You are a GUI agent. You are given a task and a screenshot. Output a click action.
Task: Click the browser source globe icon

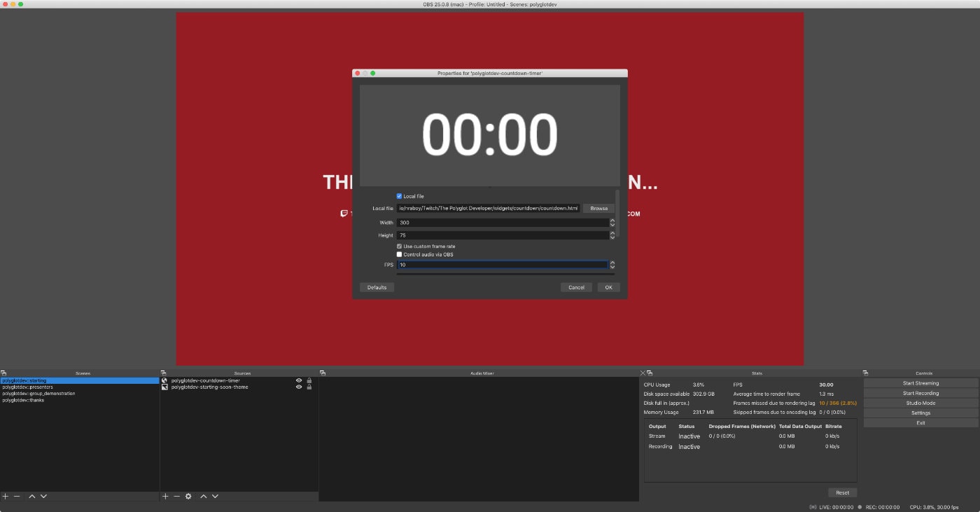164,380
